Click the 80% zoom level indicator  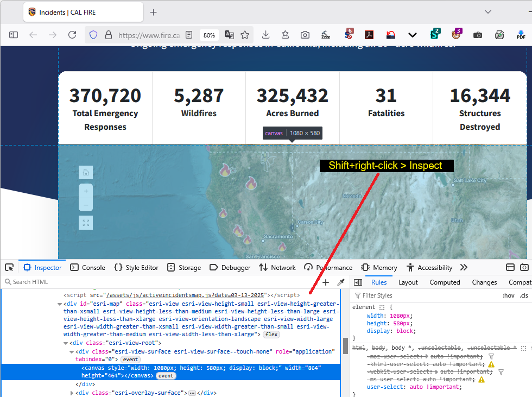point(209,35)
